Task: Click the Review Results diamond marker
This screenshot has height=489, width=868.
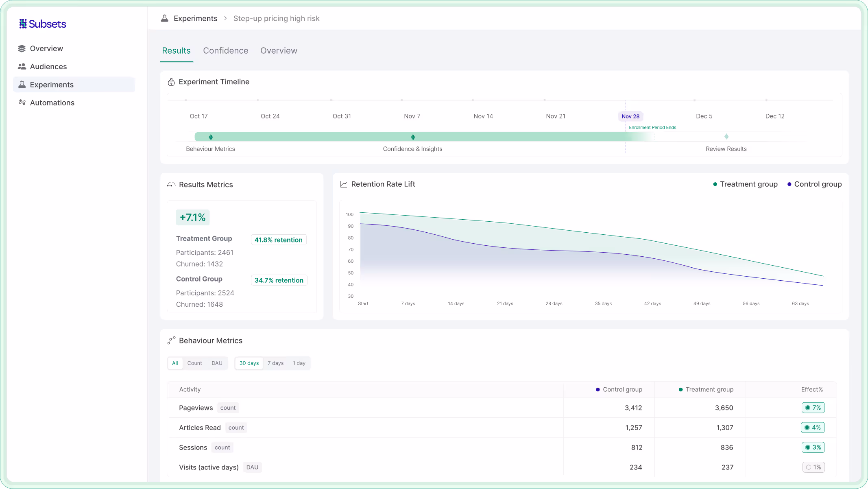Action: tap(726, 137)
